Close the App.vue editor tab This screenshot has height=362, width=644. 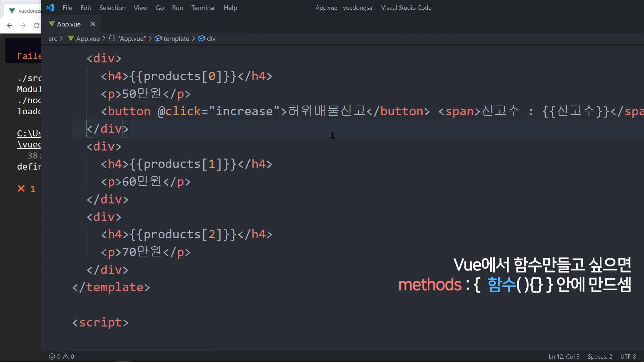click(93, 24)
